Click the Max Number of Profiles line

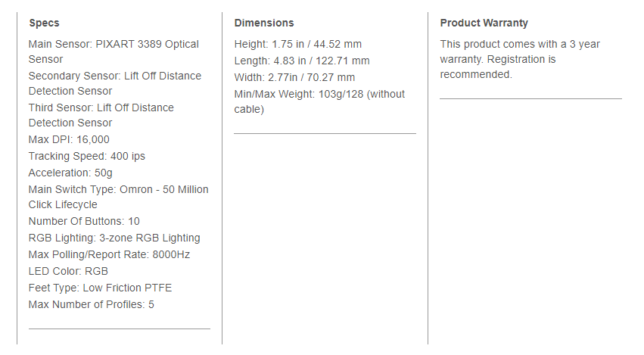point(91,305)
